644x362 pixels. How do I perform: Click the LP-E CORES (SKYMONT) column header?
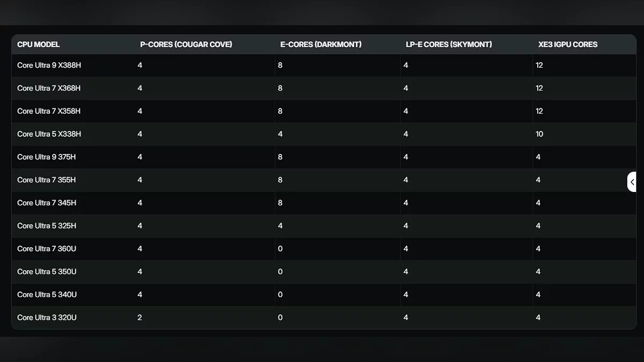click(x=449, y=45)
